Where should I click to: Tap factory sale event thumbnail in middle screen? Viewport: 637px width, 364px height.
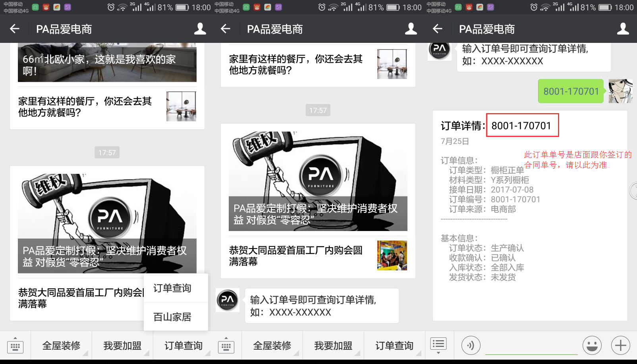click(x=392, y=255)
